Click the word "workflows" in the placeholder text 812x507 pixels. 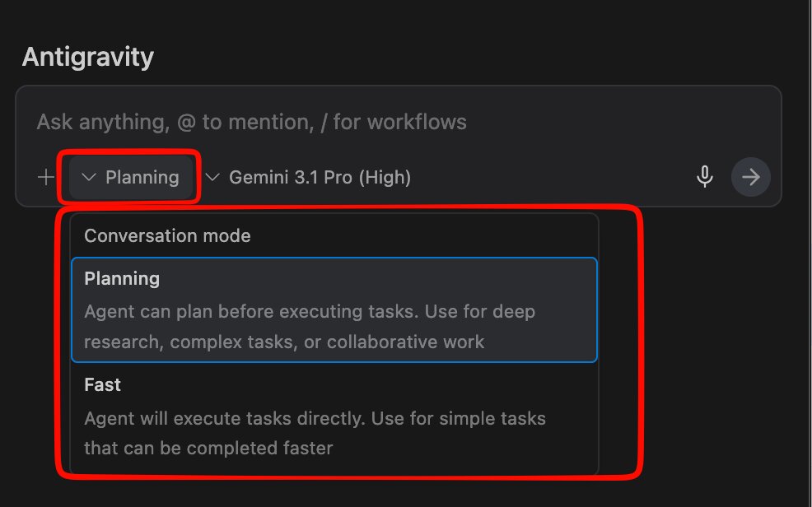point(417,123)
